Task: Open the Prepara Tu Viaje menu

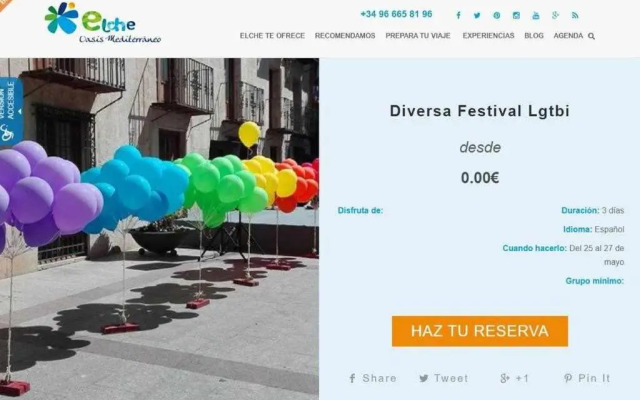Action: tap(418, 36)
